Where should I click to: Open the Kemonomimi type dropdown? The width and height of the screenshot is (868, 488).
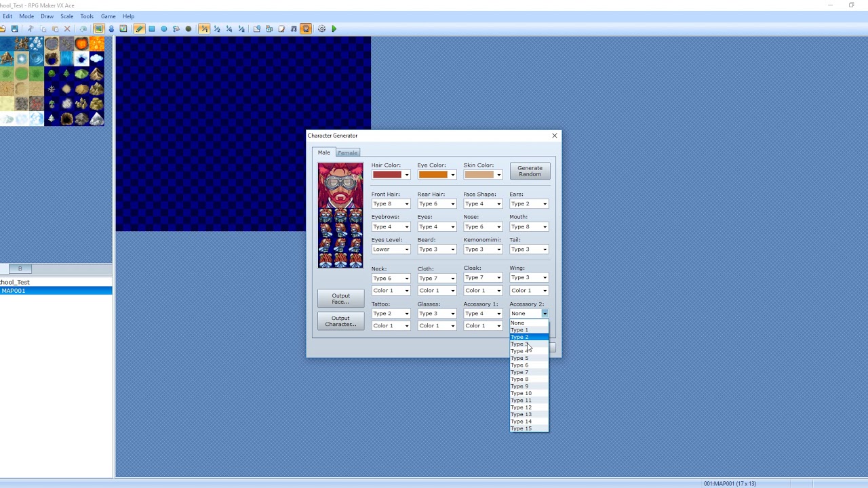pos(483,249)
